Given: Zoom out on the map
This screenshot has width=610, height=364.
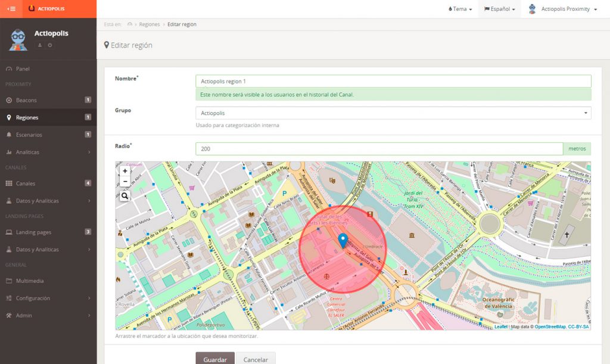Looking at the screenshot, I should pos(125,181).
